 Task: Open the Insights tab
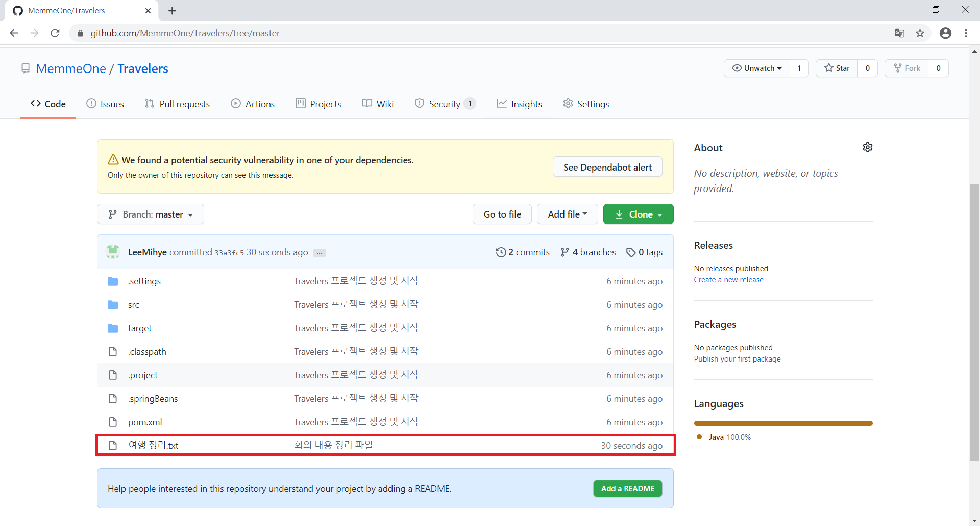click(x=520, y=104)
